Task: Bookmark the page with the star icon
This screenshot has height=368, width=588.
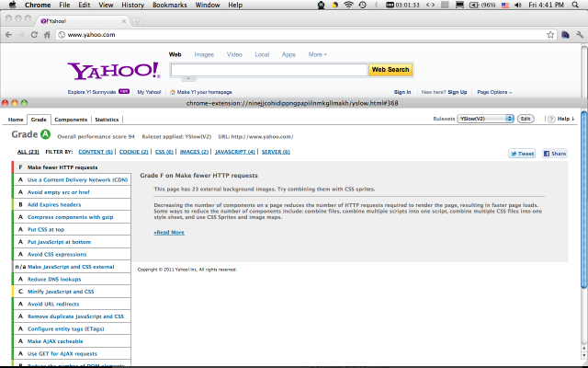Action: tap(550, 35)
